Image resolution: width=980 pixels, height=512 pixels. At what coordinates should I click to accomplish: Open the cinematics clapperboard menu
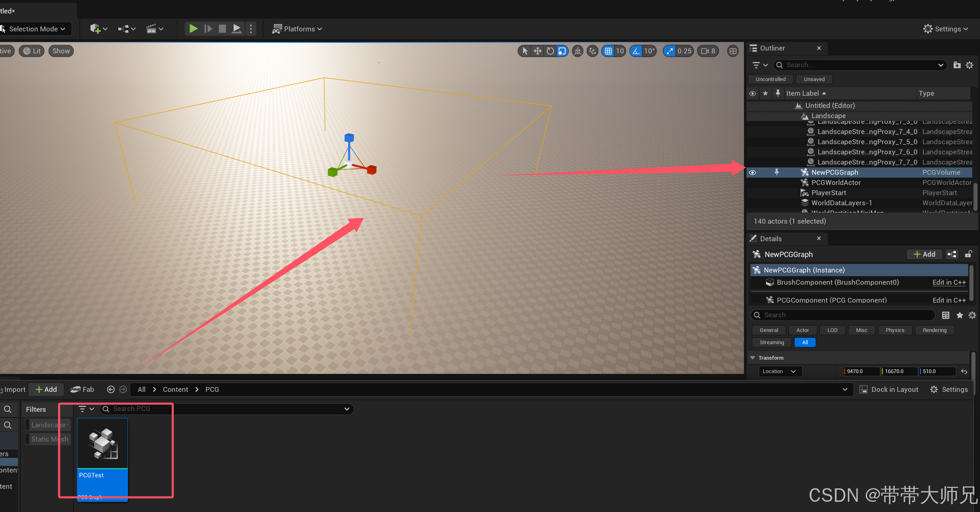tap(151, 29)
